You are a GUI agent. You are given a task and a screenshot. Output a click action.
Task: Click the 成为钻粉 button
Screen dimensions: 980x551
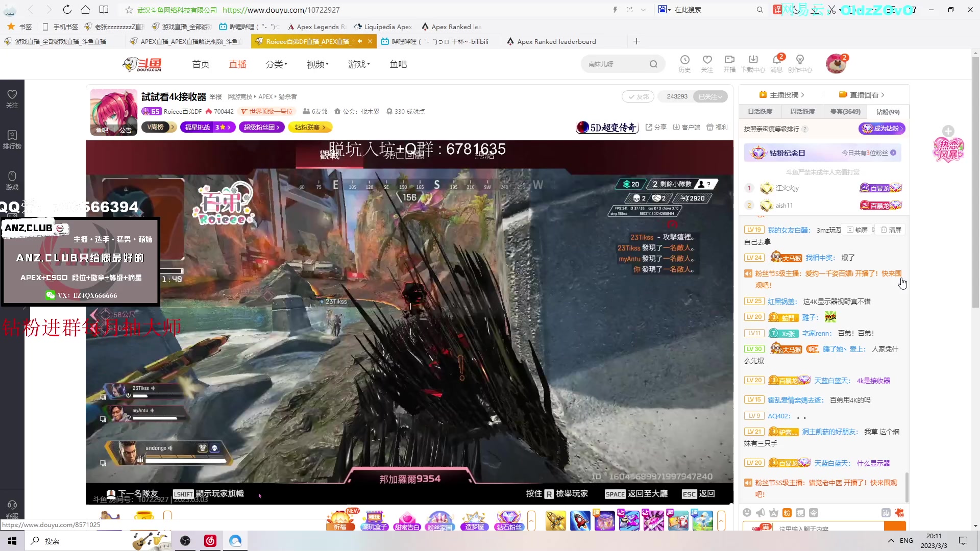(881, 129)
